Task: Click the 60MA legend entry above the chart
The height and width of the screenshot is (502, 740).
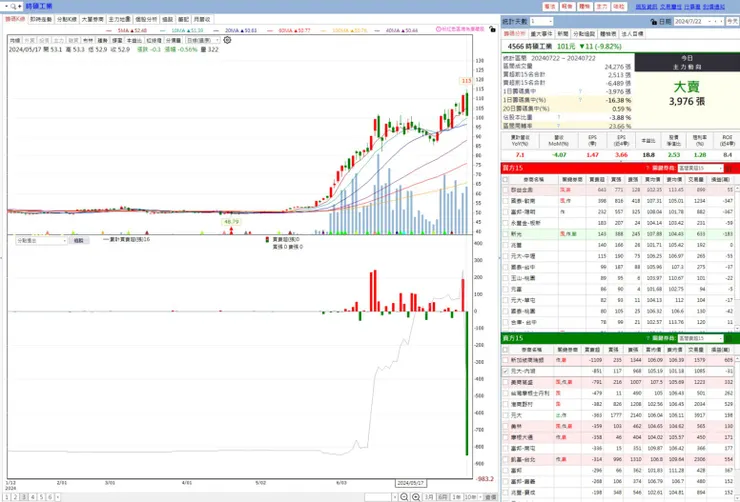Action: click(289, 30)
